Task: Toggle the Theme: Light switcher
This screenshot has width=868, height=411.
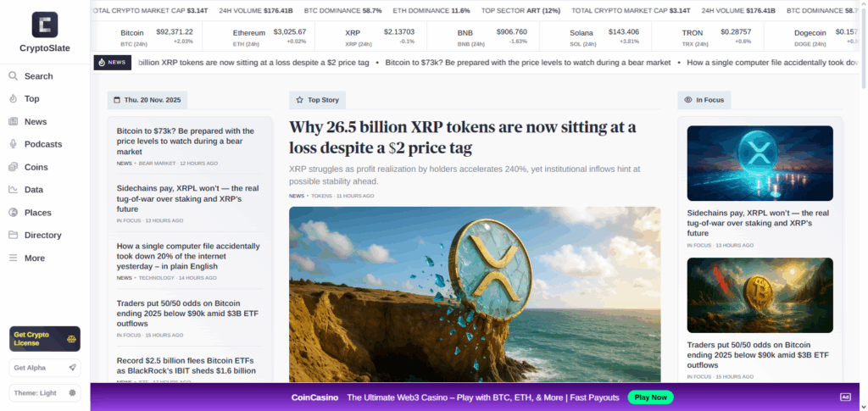Action: click(x=45, y=392)
